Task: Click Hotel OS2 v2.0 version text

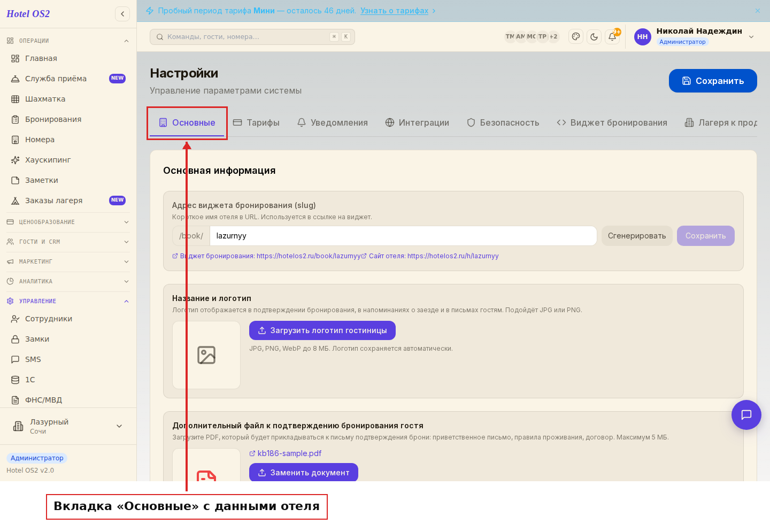Action: coord(30,471)
